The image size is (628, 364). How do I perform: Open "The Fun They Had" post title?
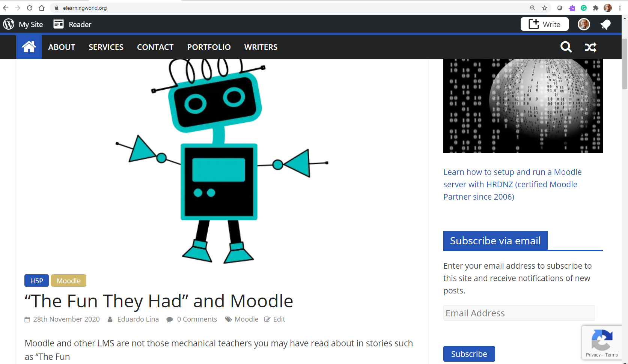point(159,301)
